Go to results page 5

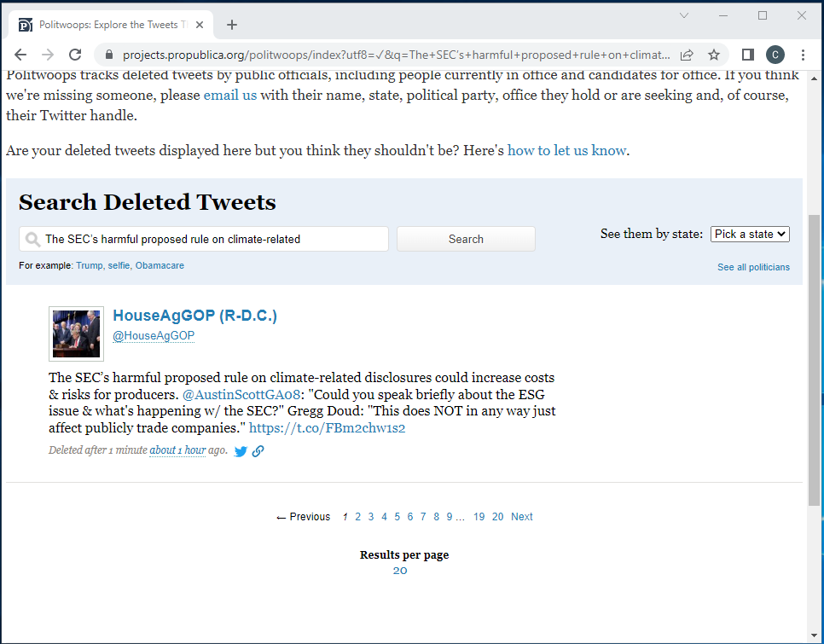click(397, 517)
